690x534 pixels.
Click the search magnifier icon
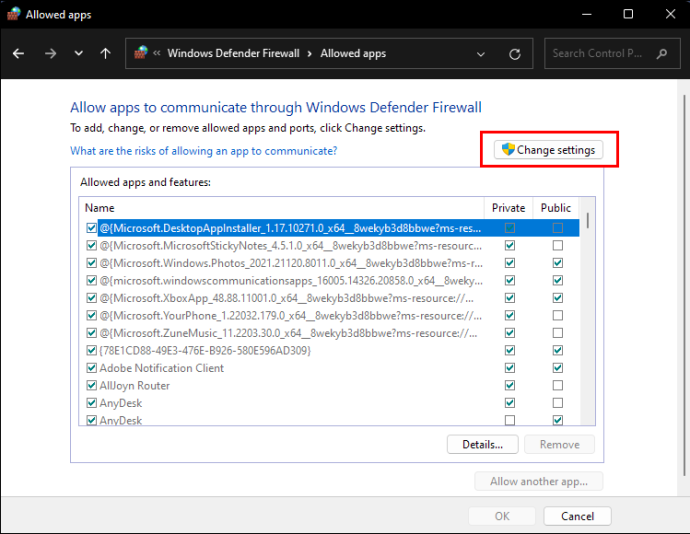(x=661, y=54)
